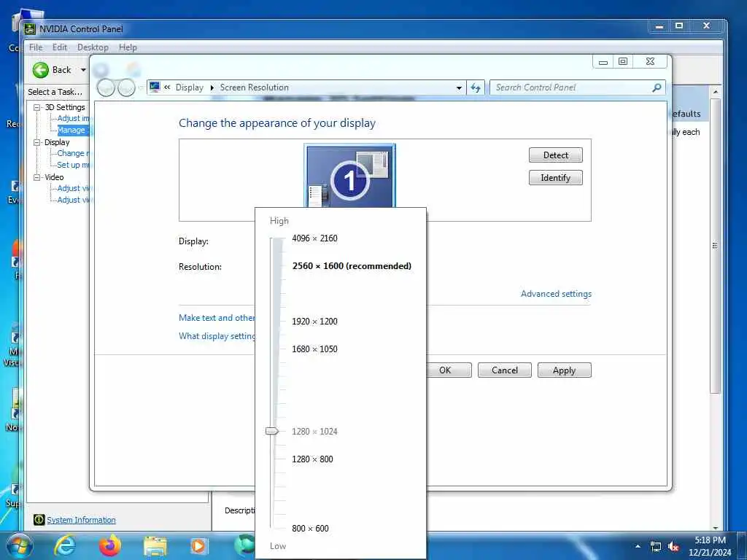Click the Apply button
Image resolution: width=747 pixels, height=560 pixels.
tap(564, 370)
